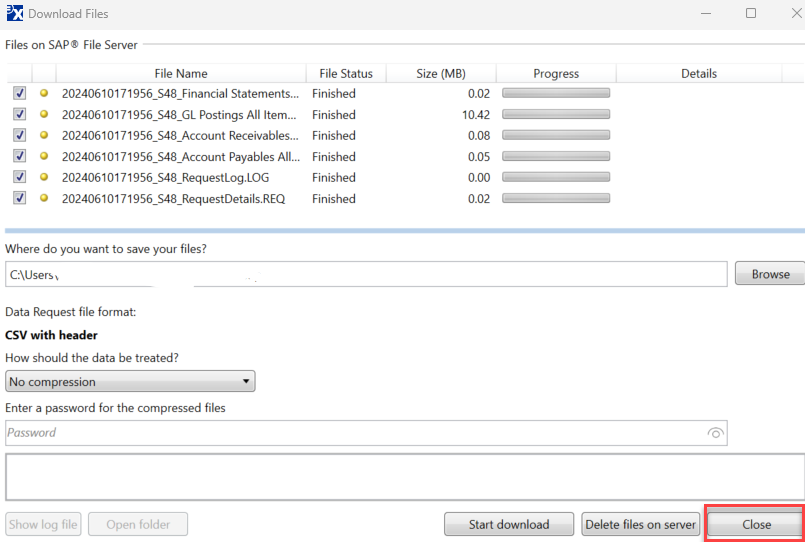This screenshot has width=805, height=542.
Task: Click Delete files on server button
Action: [x=640, y=524]
